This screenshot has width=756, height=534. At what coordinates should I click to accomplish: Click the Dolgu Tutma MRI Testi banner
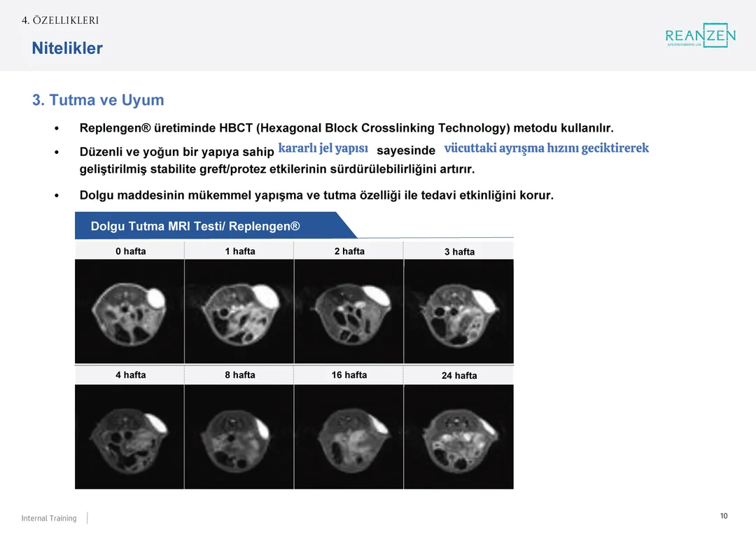click(195, 226)
